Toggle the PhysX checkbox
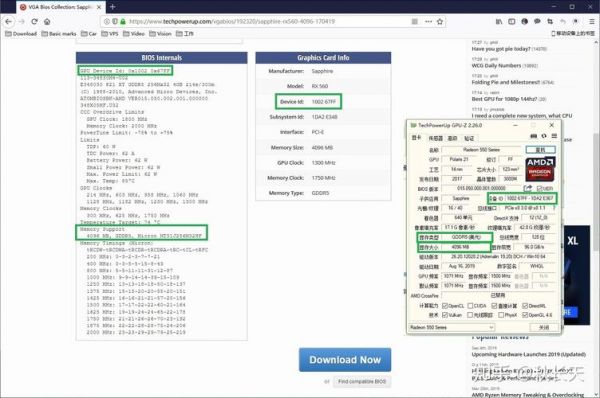This screenshot has height=398, width=600. (501, 315)
